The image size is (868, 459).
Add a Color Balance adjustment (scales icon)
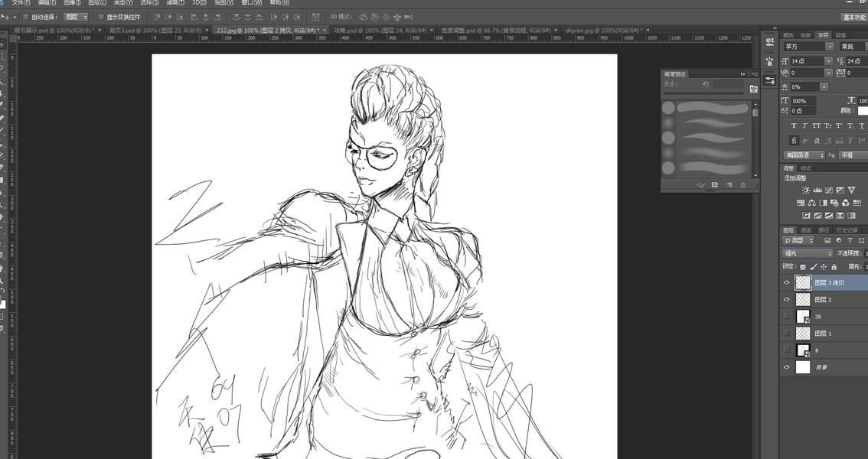tap(811, 203)
